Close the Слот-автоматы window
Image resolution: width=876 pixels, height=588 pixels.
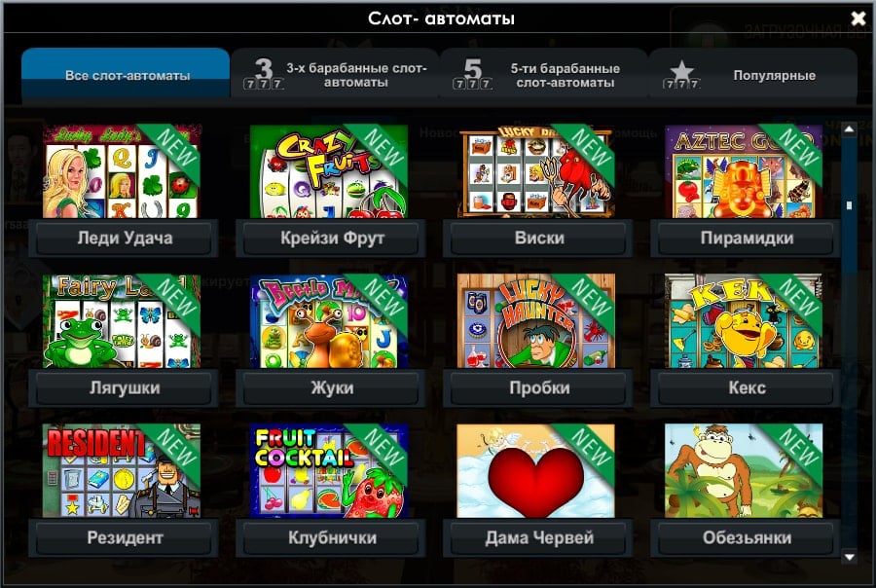click(858, 18)
